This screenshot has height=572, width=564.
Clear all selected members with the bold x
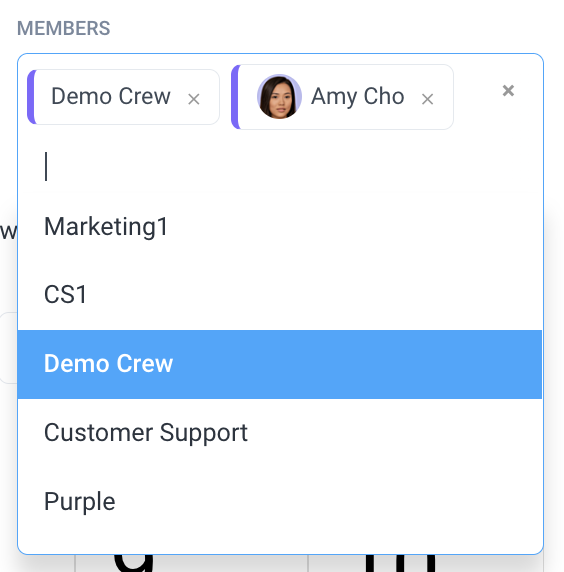pyautogui.click(x=508, y=90)
